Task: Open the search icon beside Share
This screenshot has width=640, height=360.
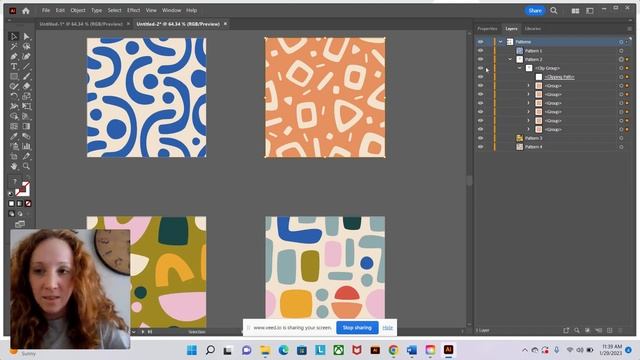Action: (553, 11)
